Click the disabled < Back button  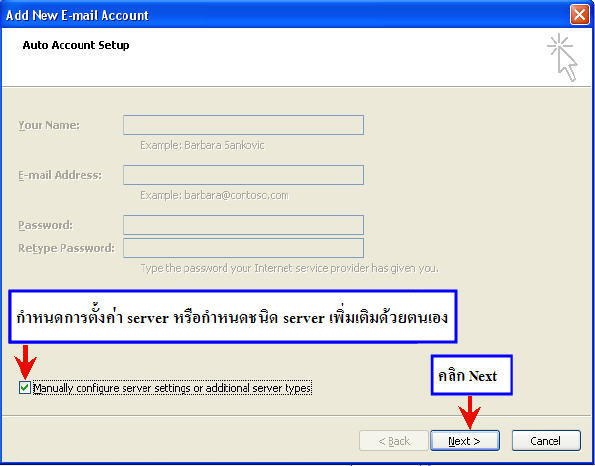(x=394, y=441)
